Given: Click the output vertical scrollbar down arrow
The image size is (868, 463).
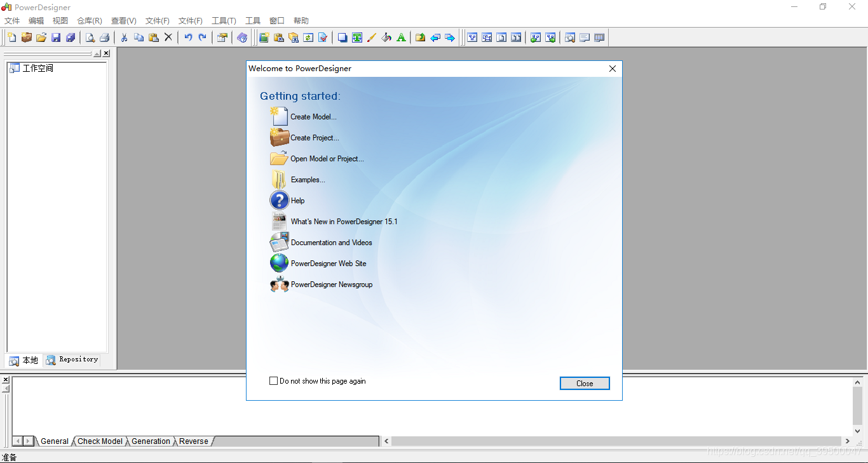Looking at the screenshot, I should point(858,431).
